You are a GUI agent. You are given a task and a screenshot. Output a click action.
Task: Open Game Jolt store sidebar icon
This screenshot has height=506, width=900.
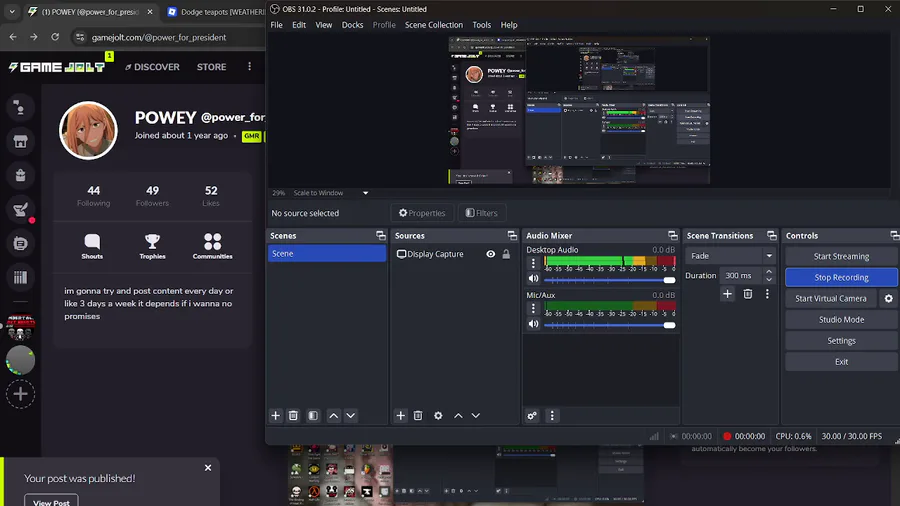20,142
